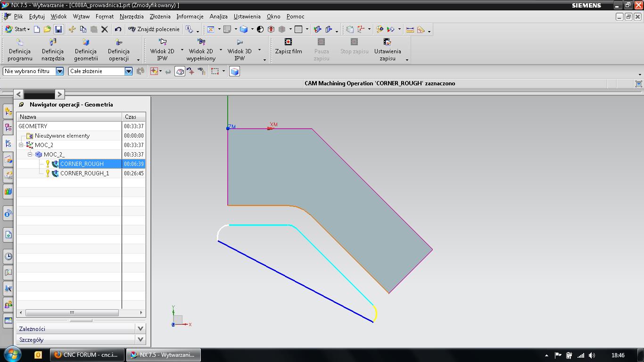This screenshot has width=644, height=362.
Task: Click the Definicja programu button
Action: point(20,49)
